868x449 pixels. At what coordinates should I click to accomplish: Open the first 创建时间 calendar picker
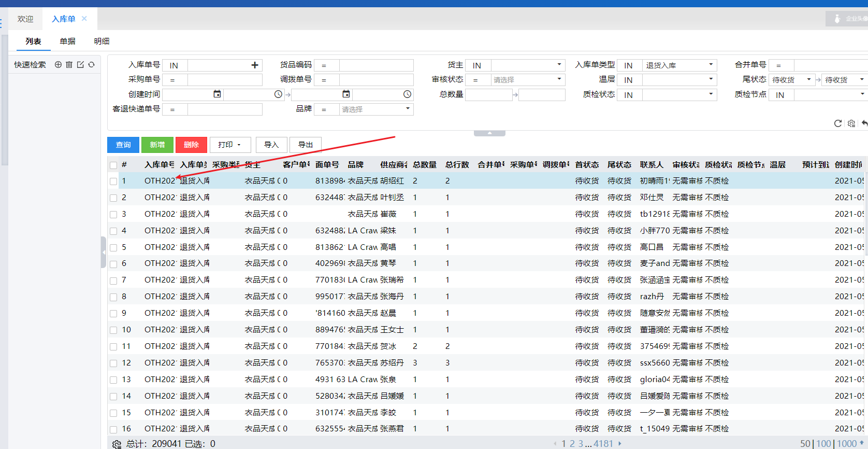coord(217,94)
